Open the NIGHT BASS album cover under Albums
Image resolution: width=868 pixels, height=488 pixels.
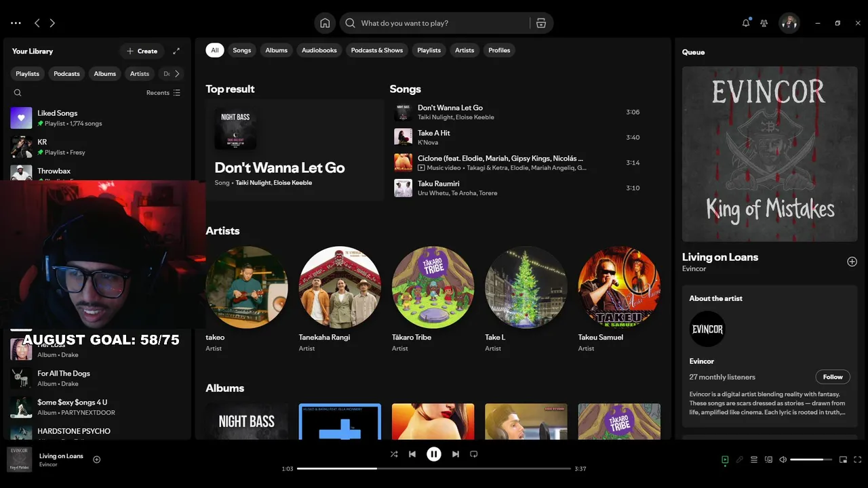pos(247,422)
